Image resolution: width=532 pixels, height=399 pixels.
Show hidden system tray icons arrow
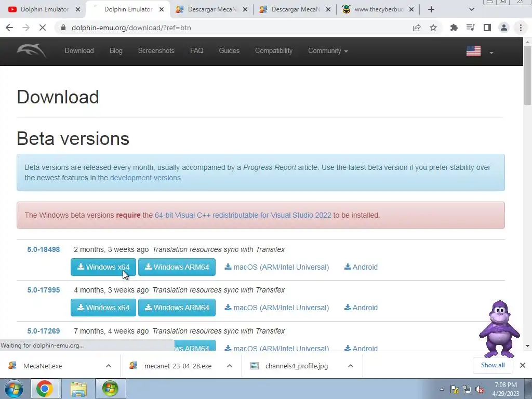442,389
